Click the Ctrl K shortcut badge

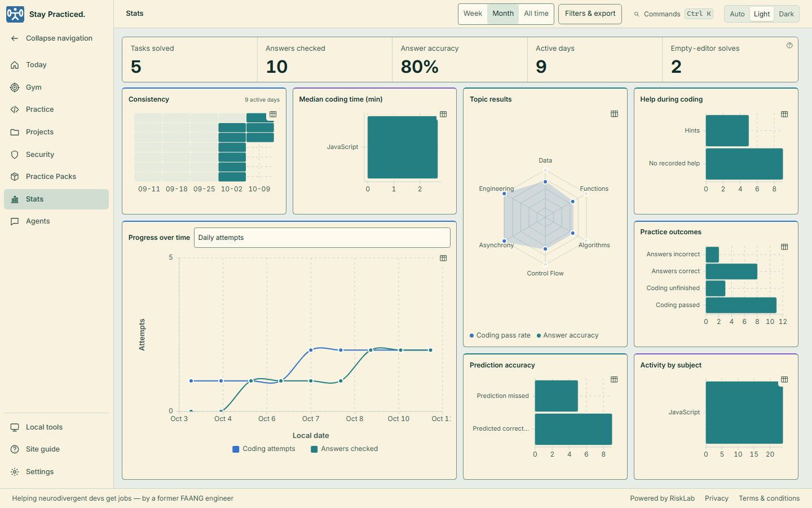[699, 14]
